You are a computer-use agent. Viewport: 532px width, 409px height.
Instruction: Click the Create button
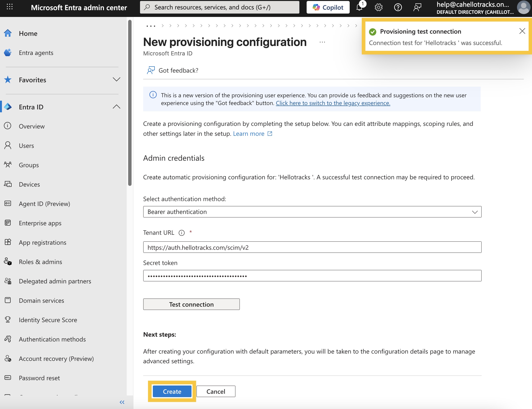172,391
